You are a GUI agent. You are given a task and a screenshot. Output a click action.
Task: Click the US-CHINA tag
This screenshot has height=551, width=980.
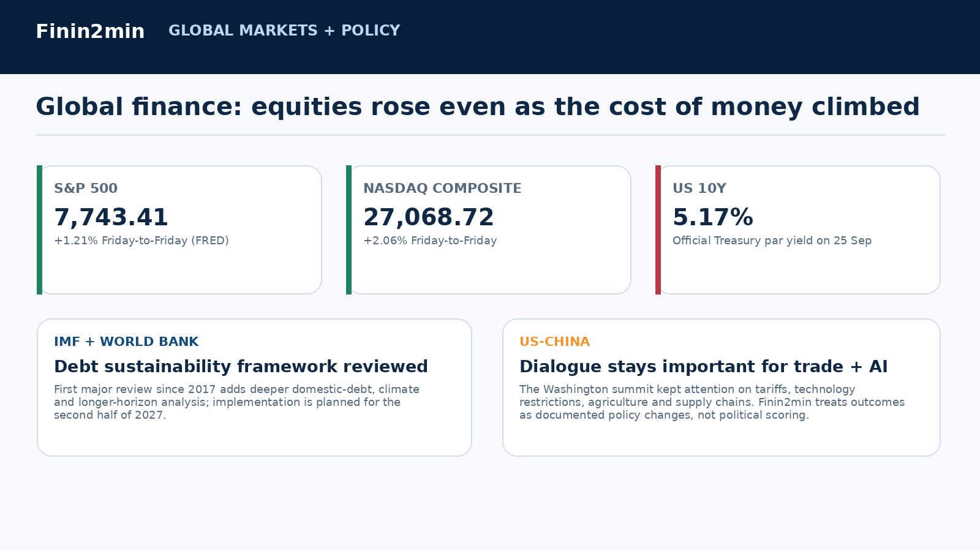click(554, 342)
